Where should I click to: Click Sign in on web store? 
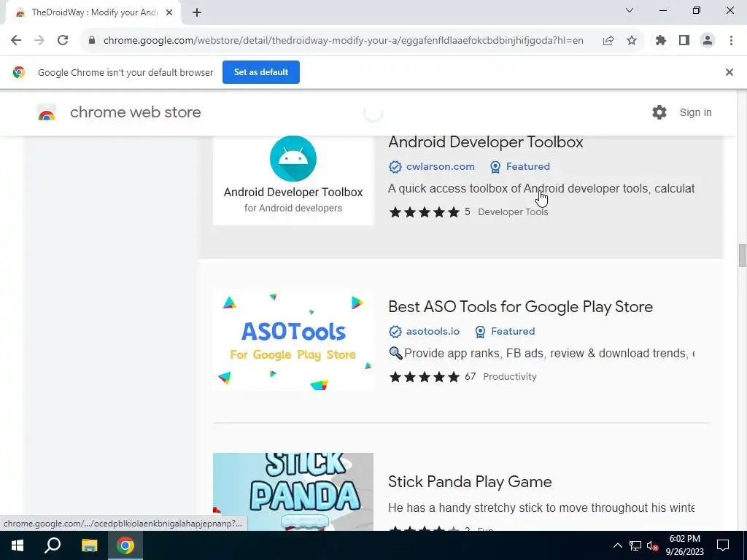click(695, 112)
